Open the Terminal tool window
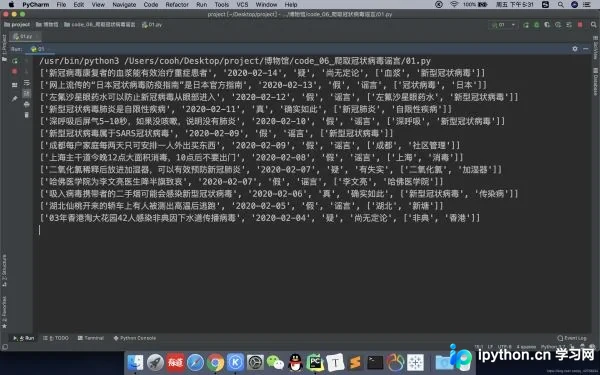 [91, 338]
